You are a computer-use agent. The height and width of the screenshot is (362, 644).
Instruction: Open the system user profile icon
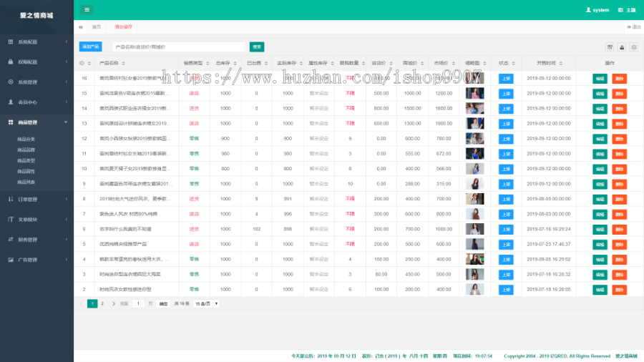588,10
